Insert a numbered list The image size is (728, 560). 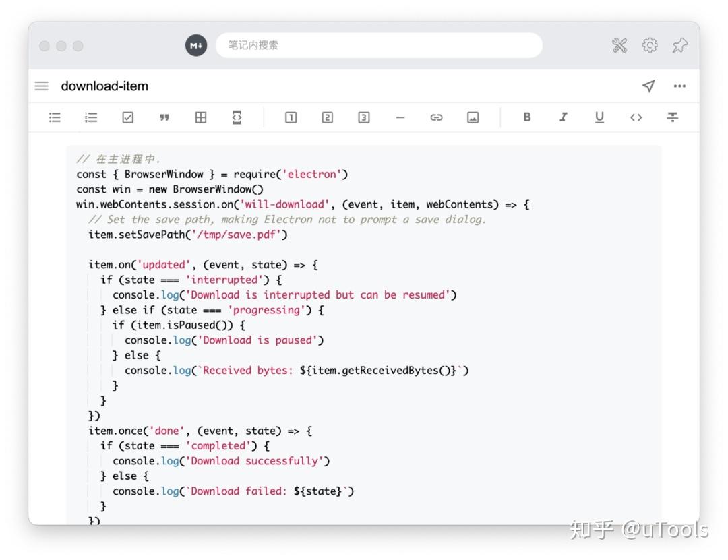(x=91, y=117)
